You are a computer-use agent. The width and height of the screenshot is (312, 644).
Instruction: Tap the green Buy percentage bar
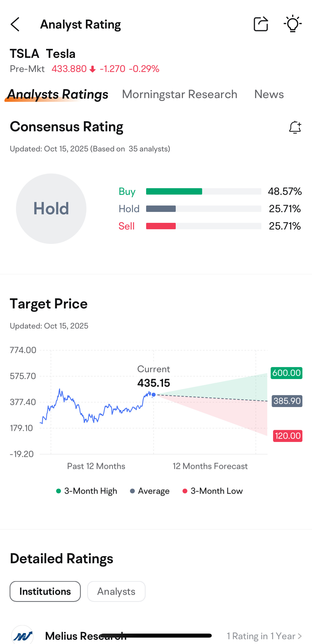(x=174, y=191)
